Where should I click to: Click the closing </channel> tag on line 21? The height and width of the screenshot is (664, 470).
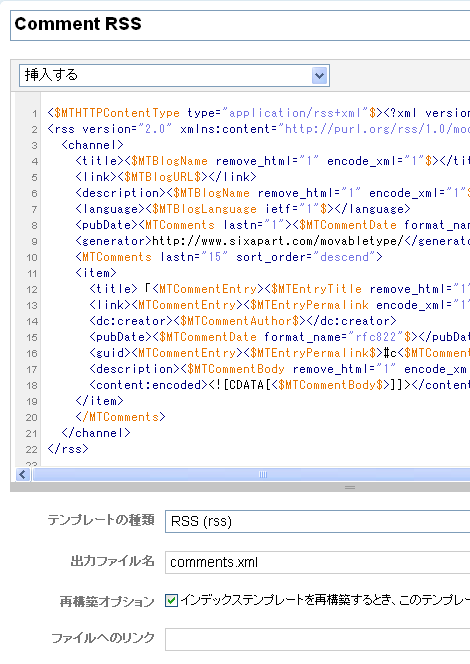pyautogui.click(x=96, y=433)
